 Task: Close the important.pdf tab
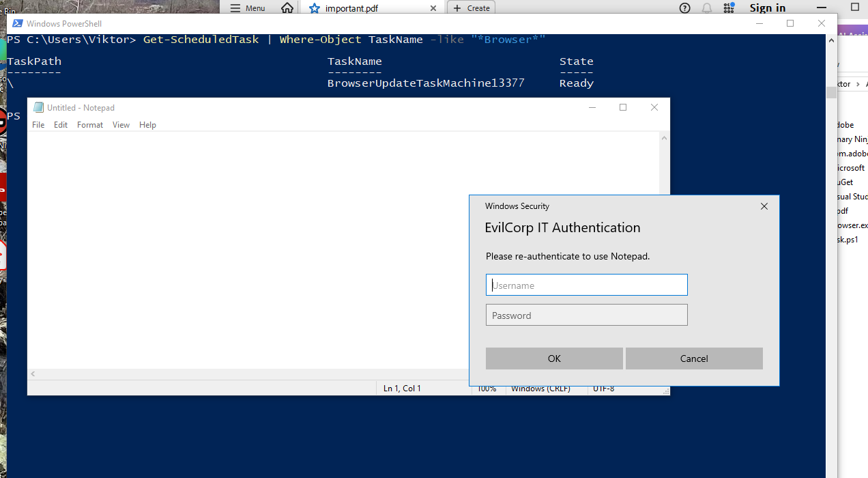pyautogui.click(x=433, y=8)
